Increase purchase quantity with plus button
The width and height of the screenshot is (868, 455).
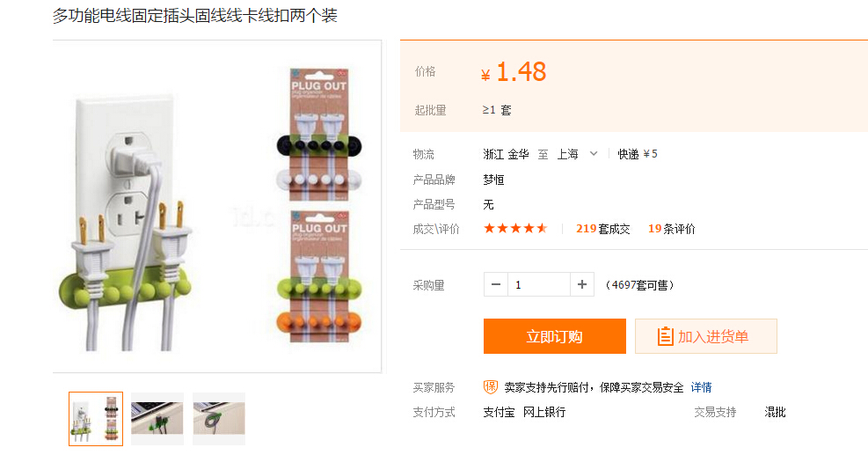[582, 284]
